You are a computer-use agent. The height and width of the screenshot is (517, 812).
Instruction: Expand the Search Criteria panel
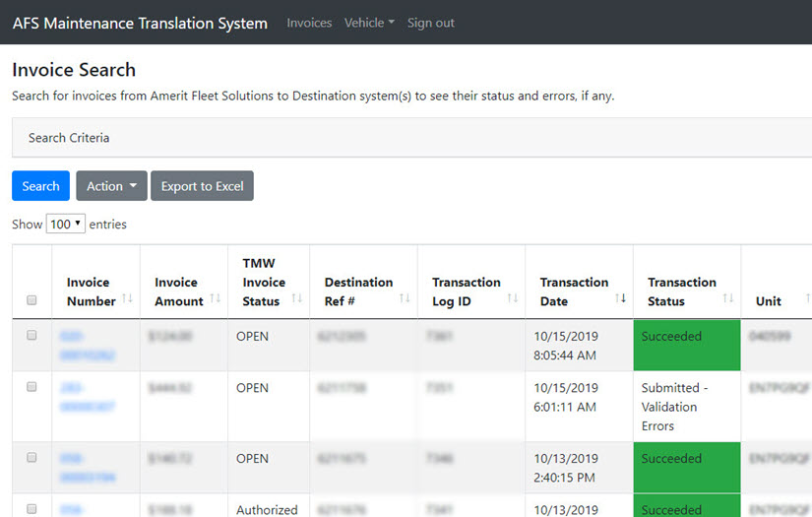[69, 138]
